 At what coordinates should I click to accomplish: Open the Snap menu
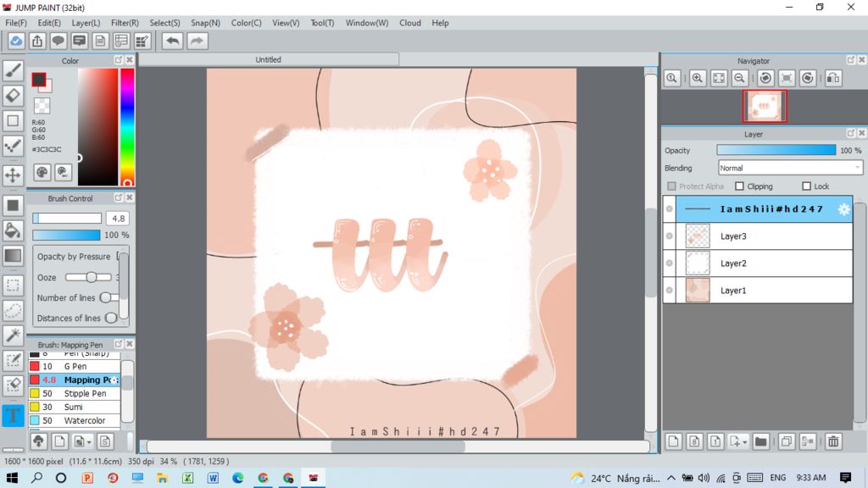click(x=205, y=23)
